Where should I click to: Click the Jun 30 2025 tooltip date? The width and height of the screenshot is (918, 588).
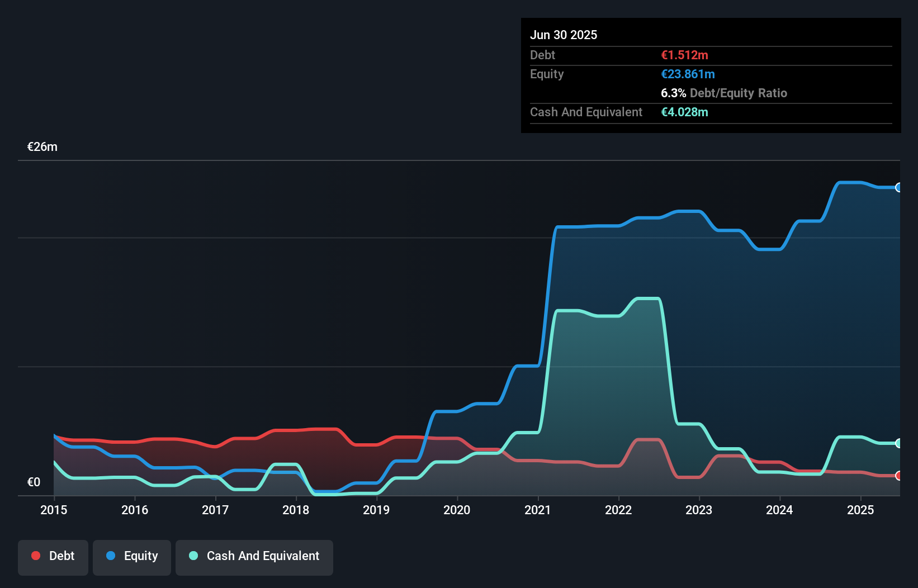click(x=564, y=35)
